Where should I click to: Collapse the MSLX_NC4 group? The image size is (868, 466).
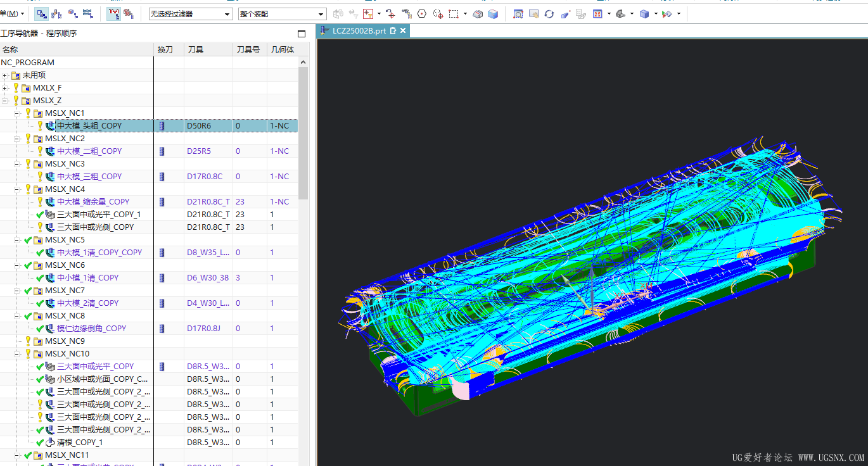tap(17, 189)
